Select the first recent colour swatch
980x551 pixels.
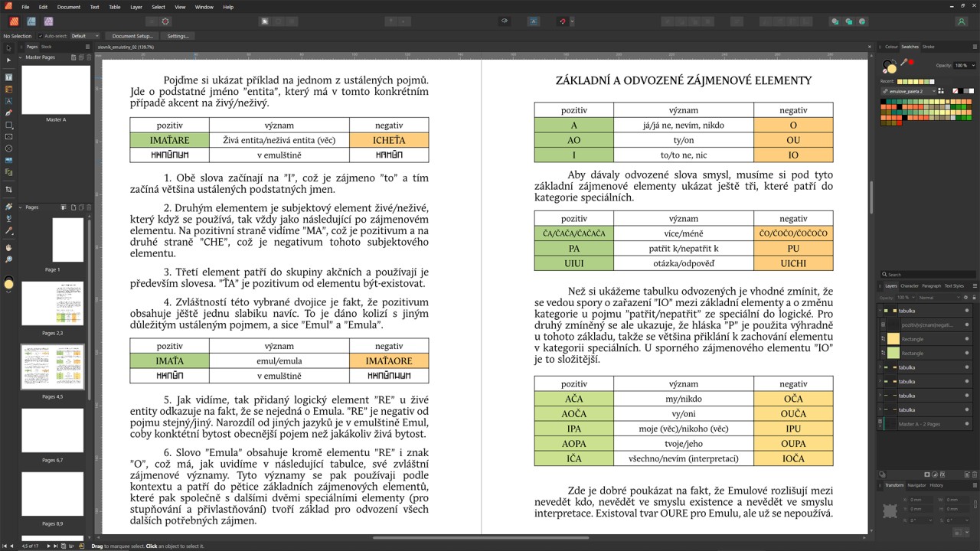(900, 81)
